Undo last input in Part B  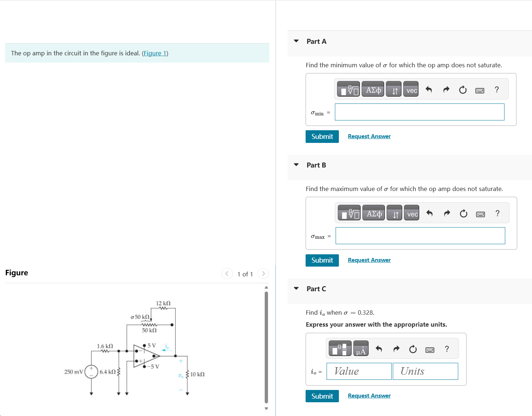[x=429, y=213]
